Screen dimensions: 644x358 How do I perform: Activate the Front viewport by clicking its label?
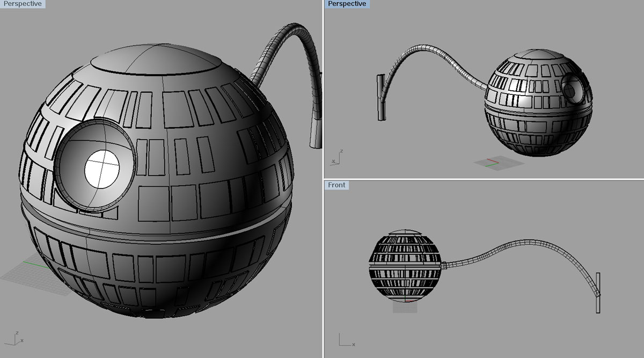(336, 185)
